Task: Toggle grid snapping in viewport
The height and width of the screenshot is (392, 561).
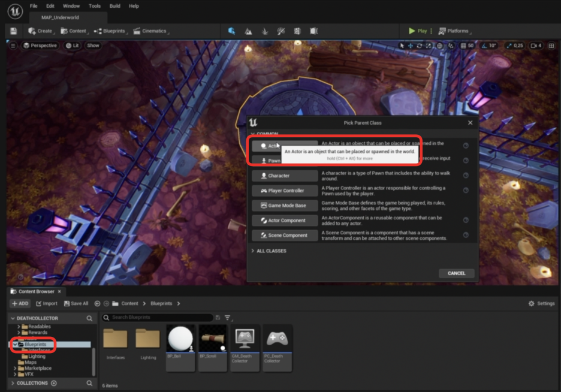Action: tap(463, 46)
